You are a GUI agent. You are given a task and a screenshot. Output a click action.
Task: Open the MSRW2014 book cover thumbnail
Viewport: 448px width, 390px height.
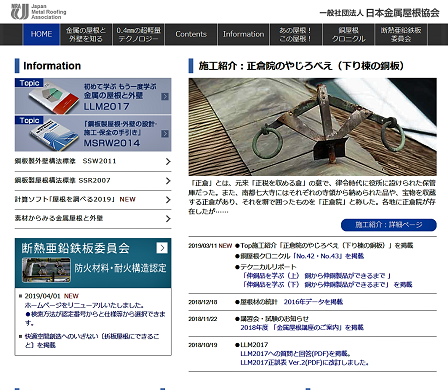53,134
